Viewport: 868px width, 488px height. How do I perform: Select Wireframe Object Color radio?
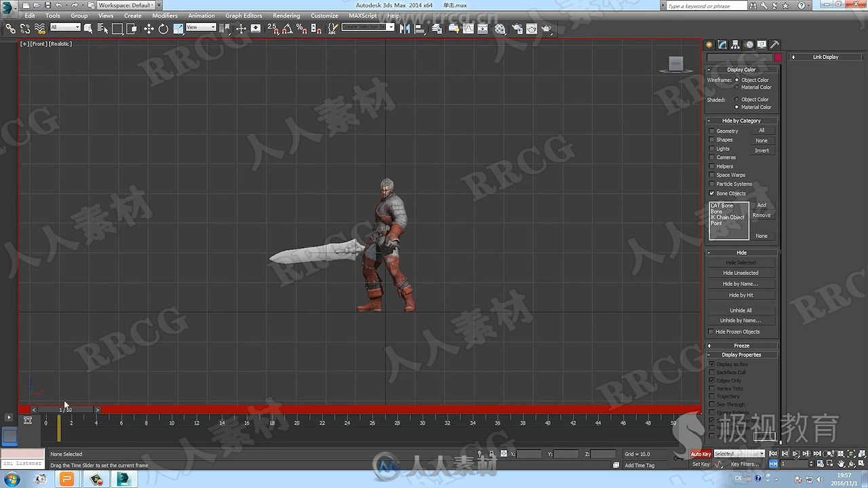click(736, 80)
